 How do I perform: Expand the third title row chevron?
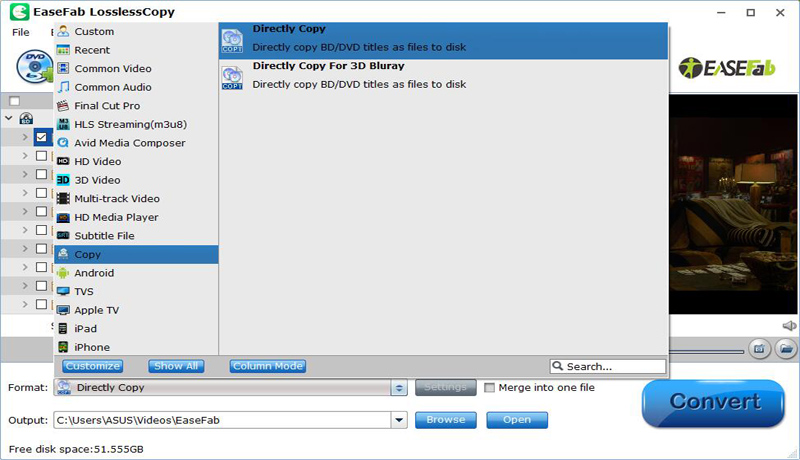click(x=25, y=174)
